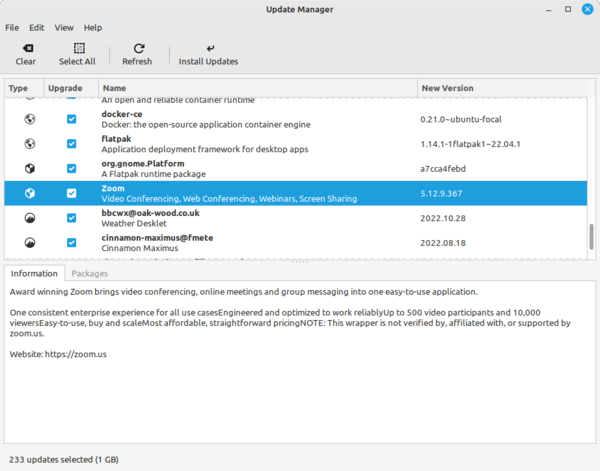Viewport: 600px width, 471px height.
Task: Sort the list by the Name column header
Action: (255, 88)
